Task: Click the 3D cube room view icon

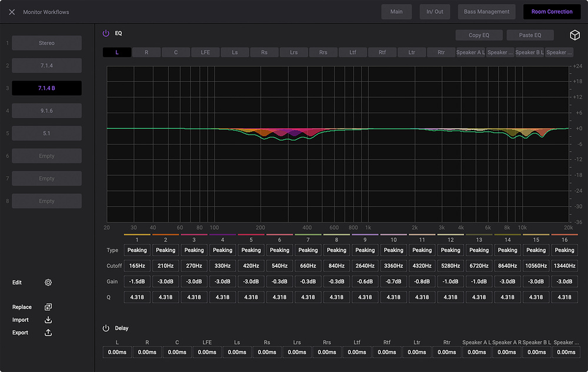Action: pyautogui.click(x=574, y=35)
